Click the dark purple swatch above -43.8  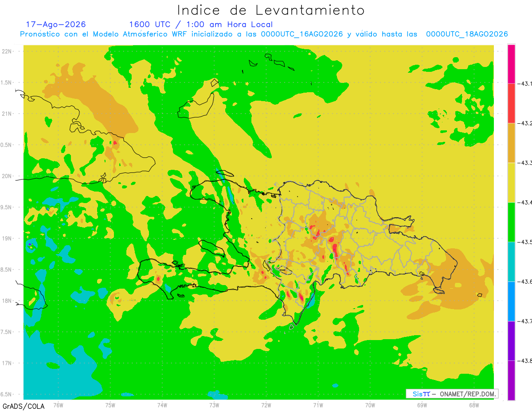click(511, 341)
